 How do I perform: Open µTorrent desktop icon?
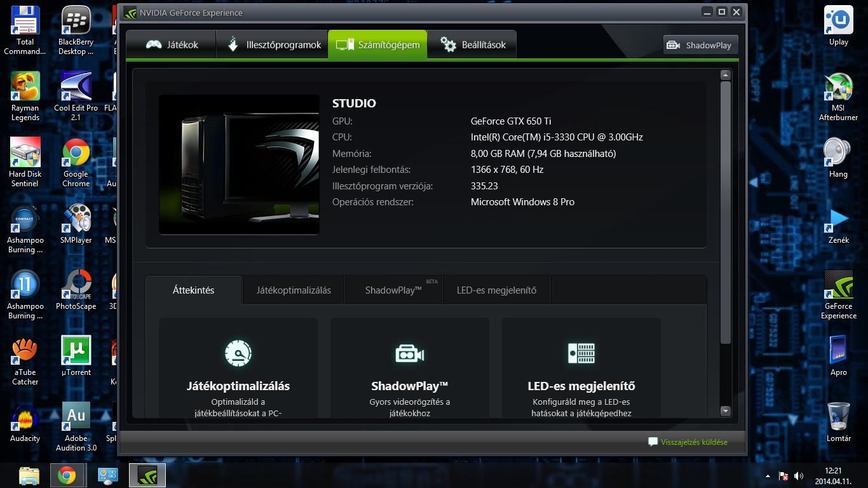[x=76, y=356]
